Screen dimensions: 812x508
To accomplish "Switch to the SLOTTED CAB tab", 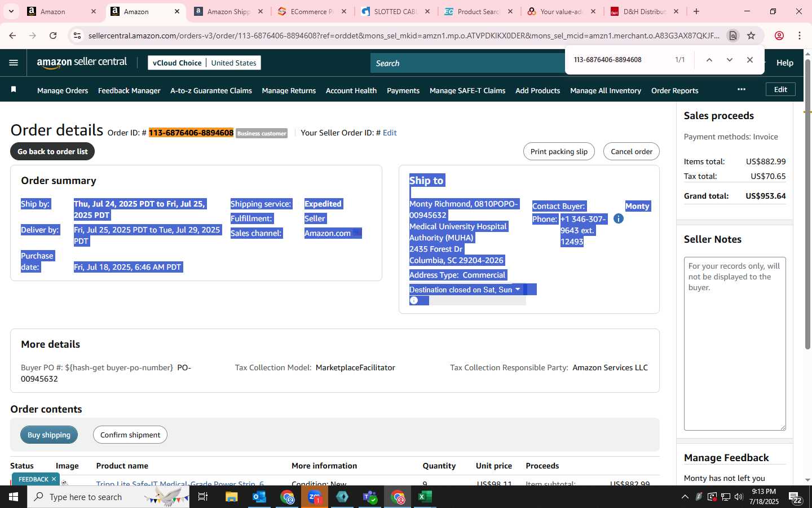I will coord(395,11).
